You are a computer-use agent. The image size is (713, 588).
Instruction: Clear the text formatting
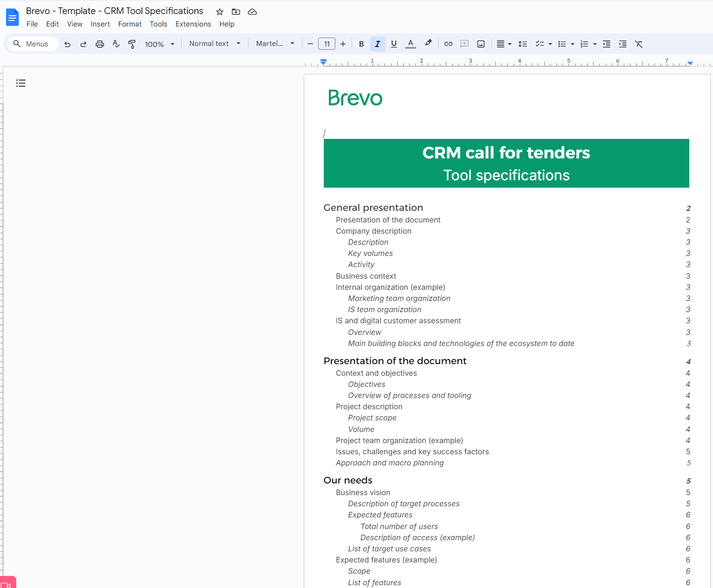(639, 44)
